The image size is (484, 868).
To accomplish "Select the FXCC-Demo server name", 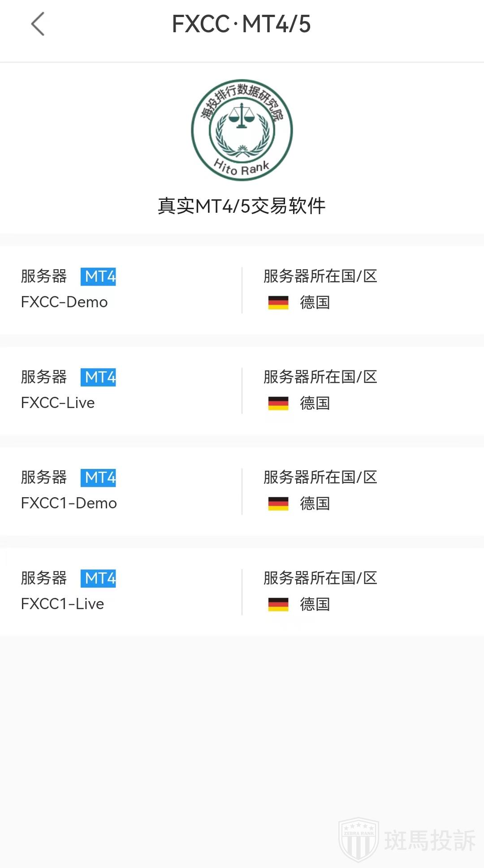I will point(65,302).
